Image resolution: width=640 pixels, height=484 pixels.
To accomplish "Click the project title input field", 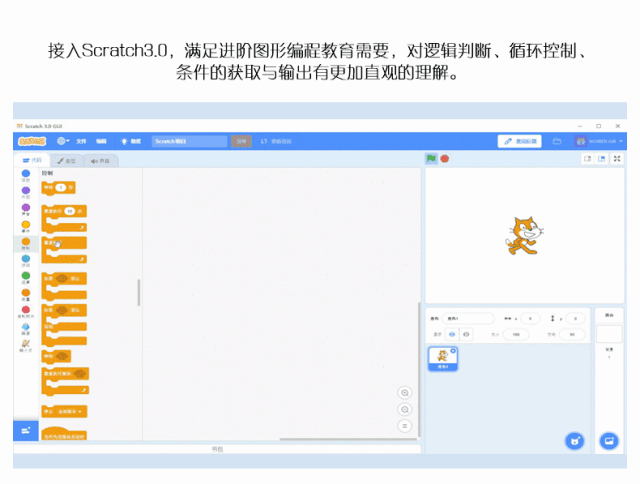I will tap(189, 141).
